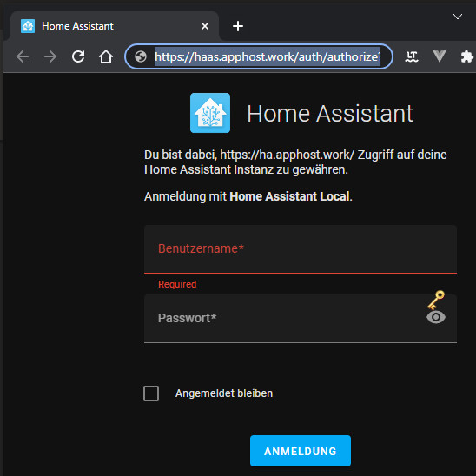Click the globe site info icon
Image resolution: width=476 pixels, height=476 pixels.
click(141, 56)
